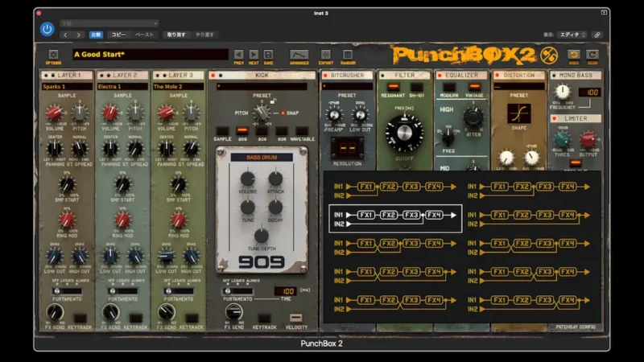The width and height of the screenshot is (644, 362).
Task: Select the WAVETABLE kick generator
Action: coord(302,131)
